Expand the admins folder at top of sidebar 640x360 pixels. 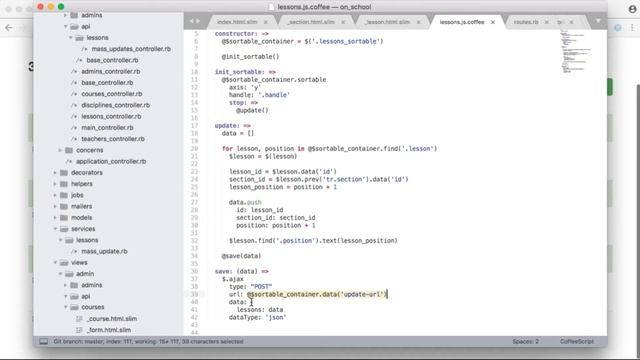tap(65, 15)
